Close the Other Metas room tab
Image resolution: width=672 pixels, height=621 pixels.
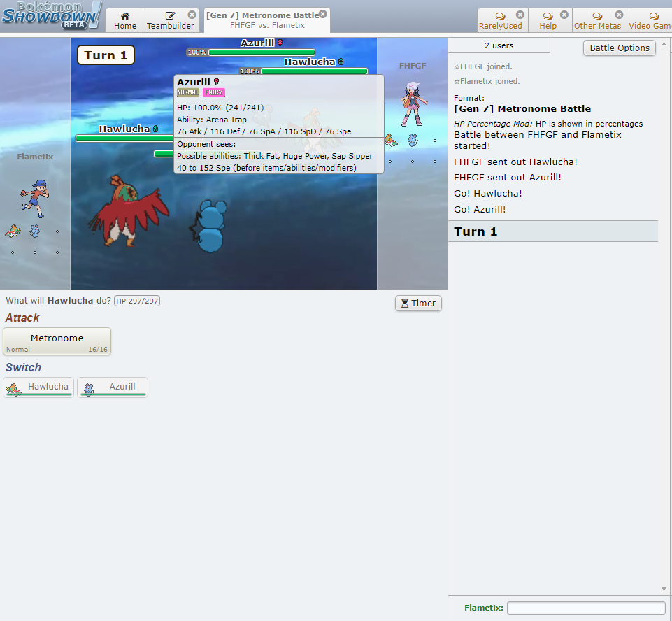tap(619, 15)
